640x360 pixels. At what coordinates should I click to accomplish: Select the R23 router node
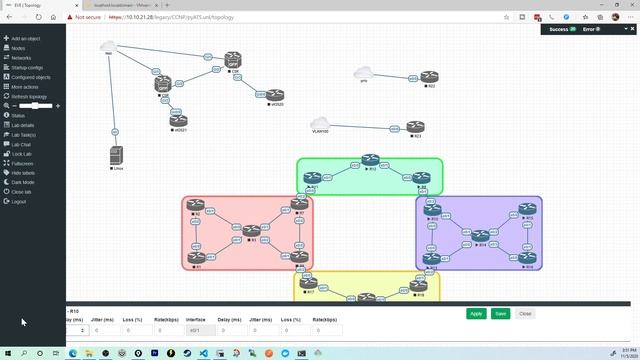tap(415, 127)
